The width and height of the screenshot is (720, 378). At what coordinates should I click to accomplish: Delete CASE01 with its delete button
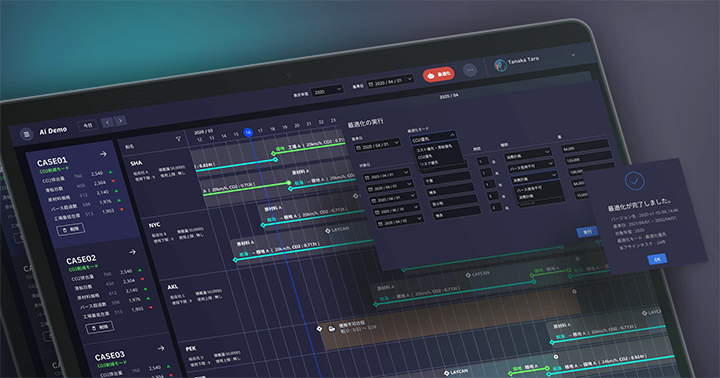(71, 229)
